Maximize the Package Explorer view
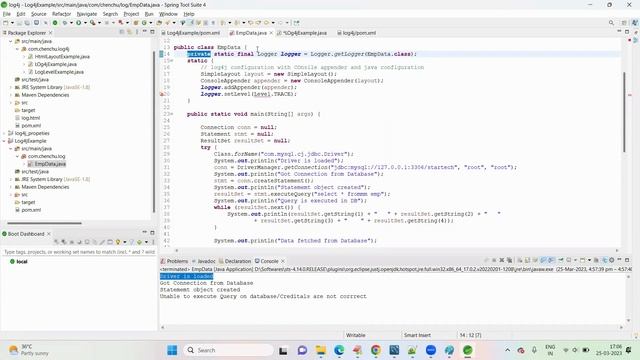 pos(152,31)
